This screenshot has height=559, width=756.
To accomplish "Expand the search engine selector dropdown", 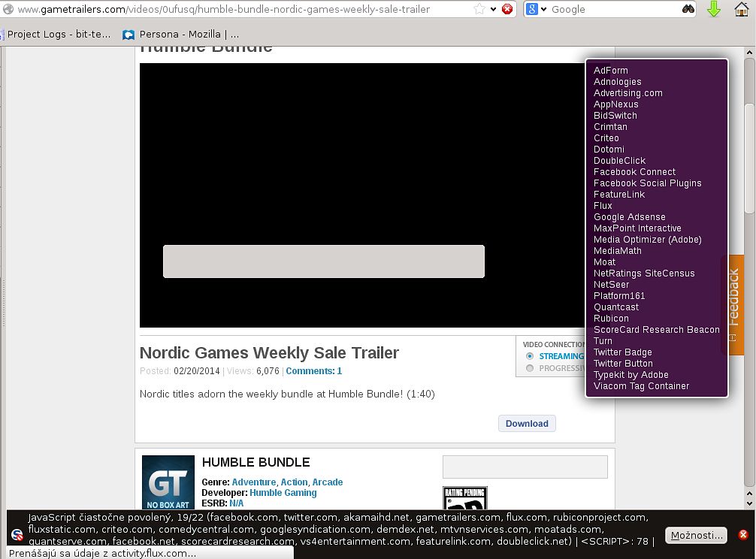I will click(543, 10).
